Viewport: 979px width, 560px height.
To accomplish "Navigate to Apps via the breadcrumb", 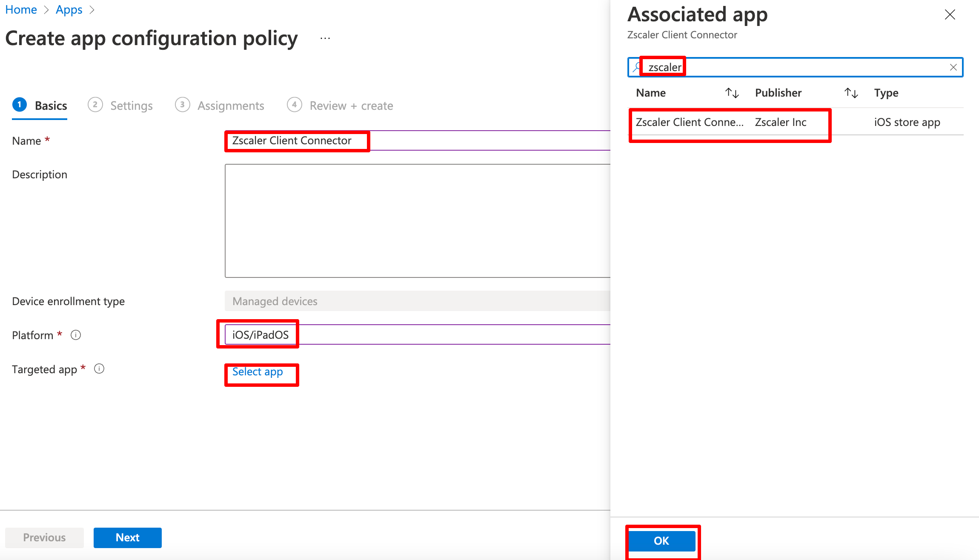I will coord(69,9).
